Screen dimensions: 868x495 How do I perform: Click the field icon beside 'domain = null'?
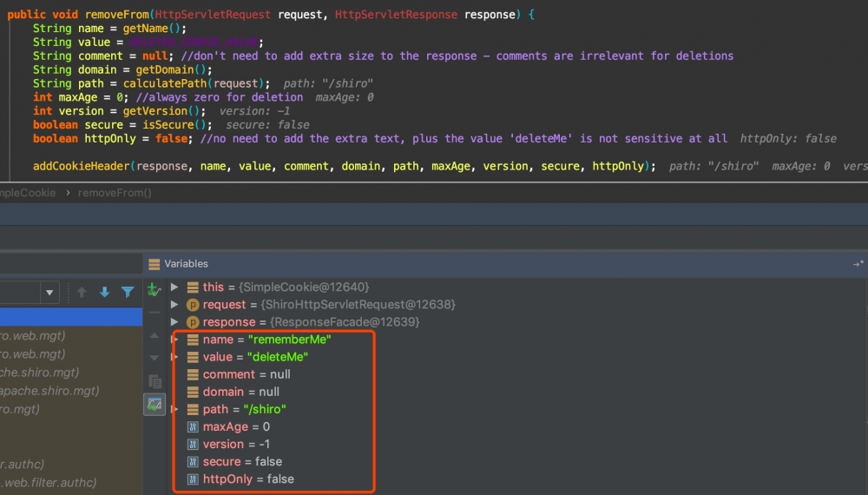point(193,392)
